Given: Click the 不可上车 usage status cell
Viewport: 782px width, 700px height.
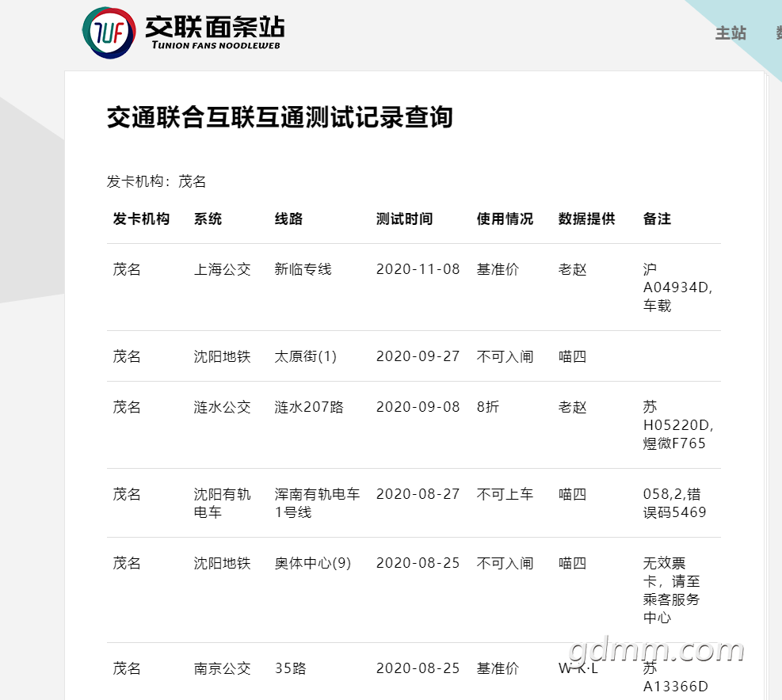Looking at the screenshot, I should pos(505,494).
